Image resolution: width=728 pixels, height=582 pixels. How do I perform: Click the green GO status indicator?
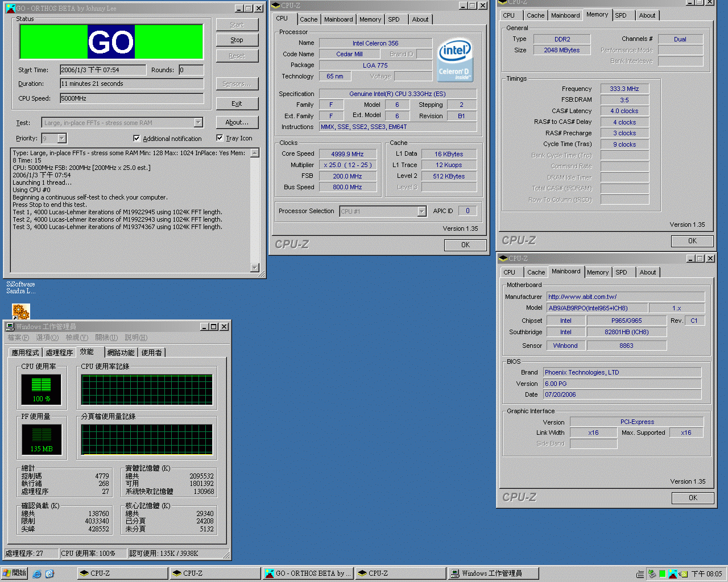[111, 41]
